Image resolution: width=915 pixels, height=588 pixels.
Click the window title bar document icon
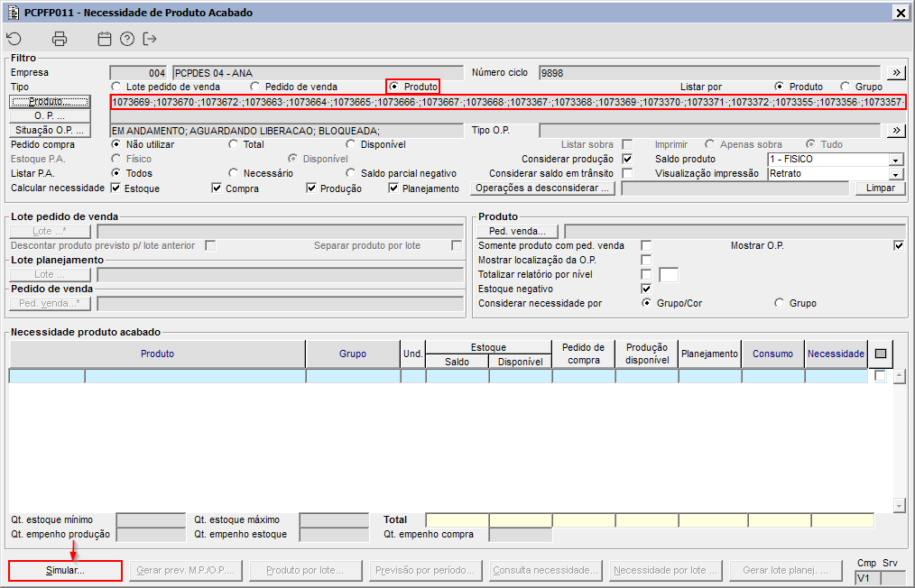coord(13,13)
